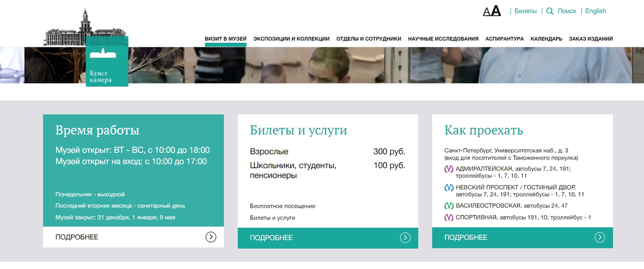The image size is (644, 269).
Task: Open Отделы и сотрудники menu item
Action: [x=369, y=39]
